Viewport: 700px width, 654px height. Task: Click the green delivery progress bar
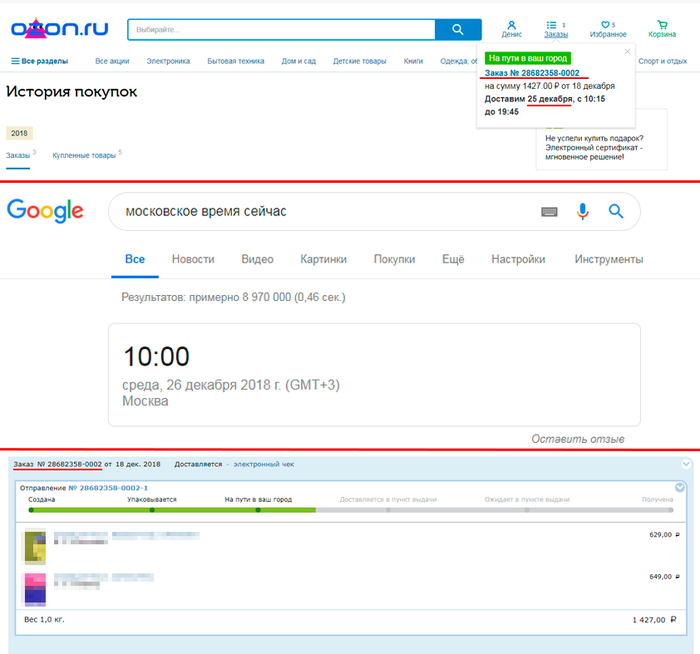coord(172,510)
